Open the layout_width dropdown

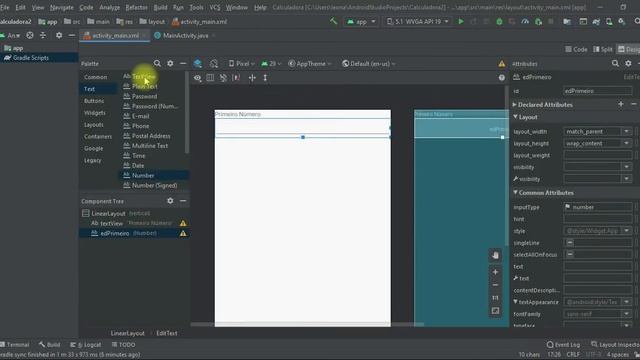(x=626, y=131)
